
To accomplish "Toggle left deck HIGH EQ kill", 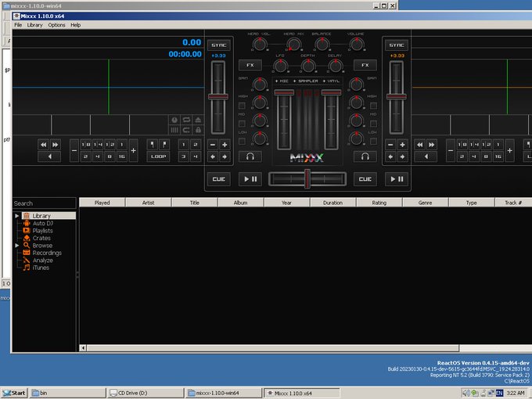I will [243, 104].
